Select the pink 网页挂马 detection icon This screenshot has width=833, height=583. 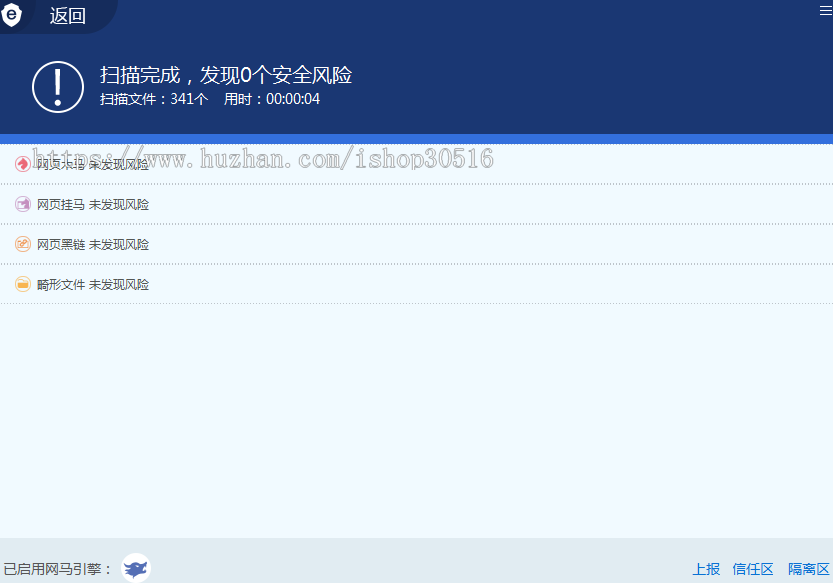click(x=22, y=204)
